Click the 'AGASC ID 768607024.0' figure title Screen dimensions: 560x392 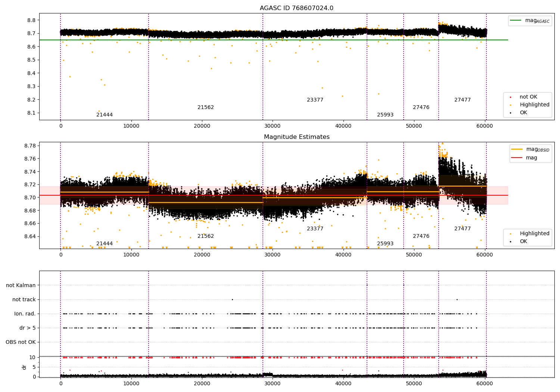tap(296, 8)
